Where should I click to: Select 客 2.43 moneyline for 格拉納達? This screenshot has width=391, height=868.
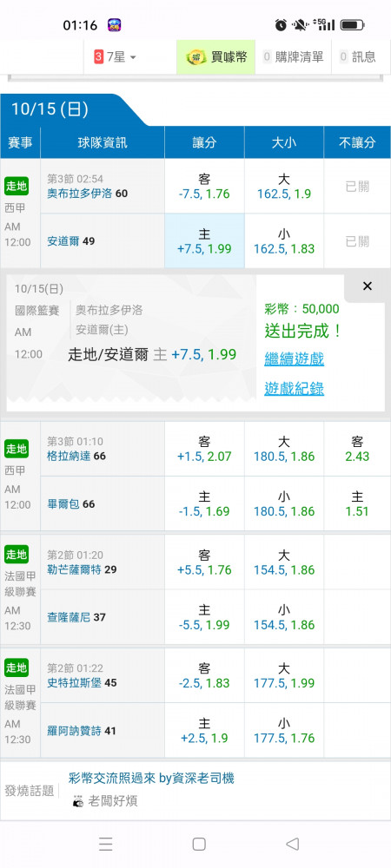(x=357, y=449)
